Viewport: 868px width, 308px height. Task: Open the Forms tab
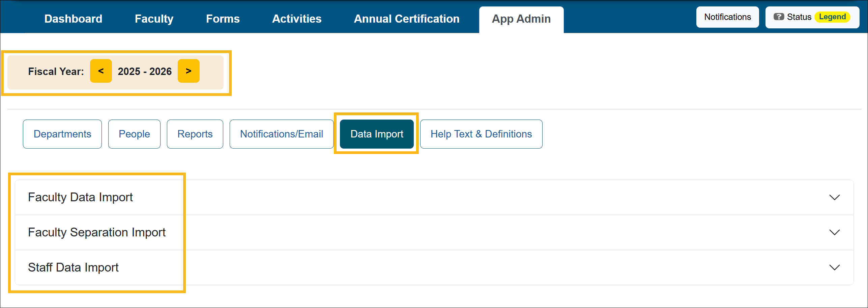pyautogui.click(x=222, y=19)
